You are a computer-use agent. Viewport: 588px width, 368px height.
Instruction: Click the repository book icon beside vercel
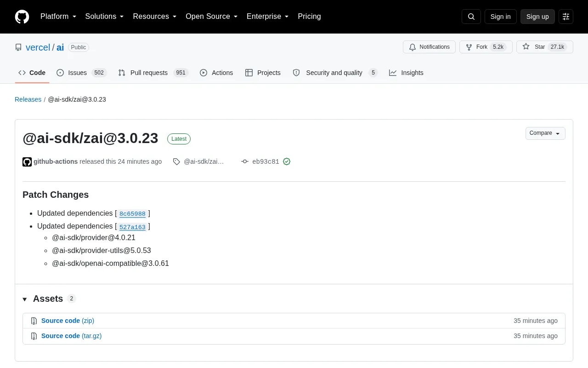pos(18,47)
